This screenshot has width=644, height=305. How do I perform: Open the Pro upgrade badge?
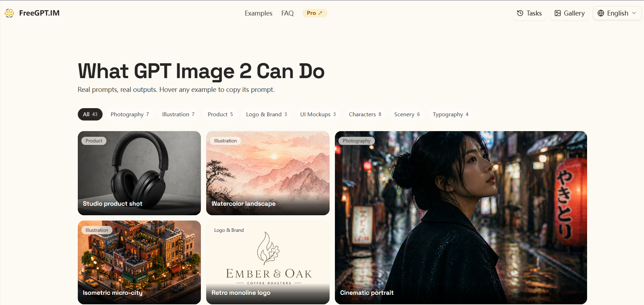(x=315, y=13)
